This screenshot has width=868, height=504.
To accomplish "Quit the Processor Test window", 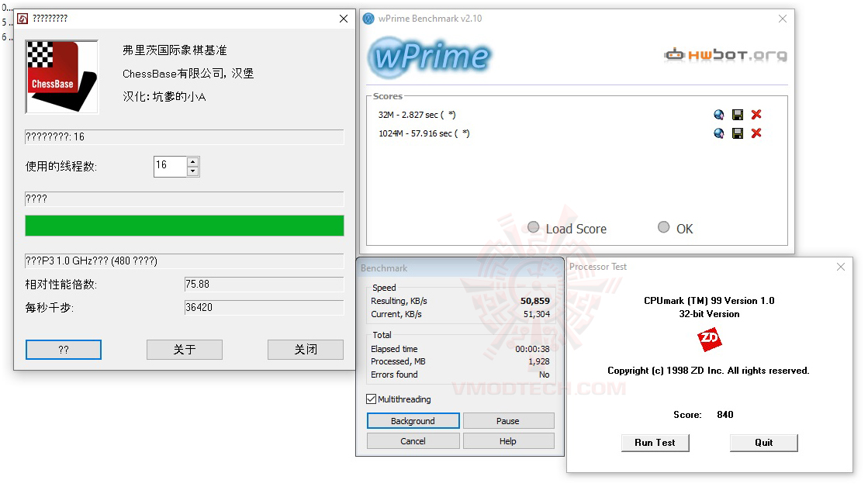I will pyautogui.click(x=764, y=443).
